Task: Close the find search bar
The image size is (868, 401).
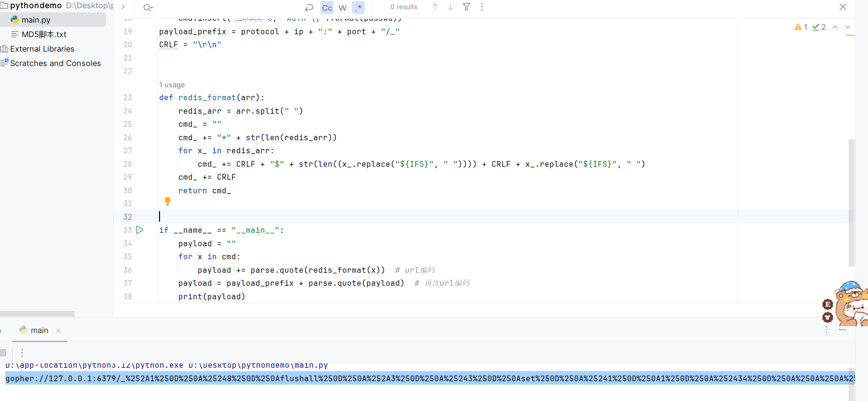Action: click(x=843, y=7)
